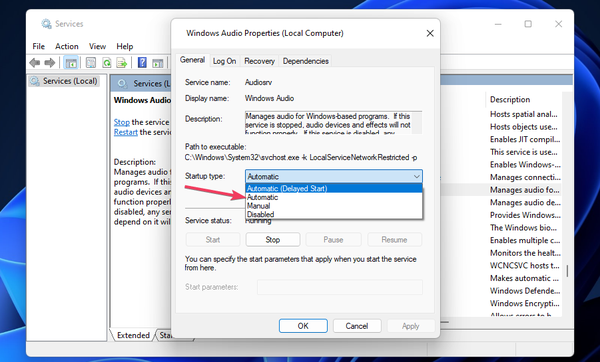The image size is (600, 362).
Task: Minimize the Services window
Action: 498,24
